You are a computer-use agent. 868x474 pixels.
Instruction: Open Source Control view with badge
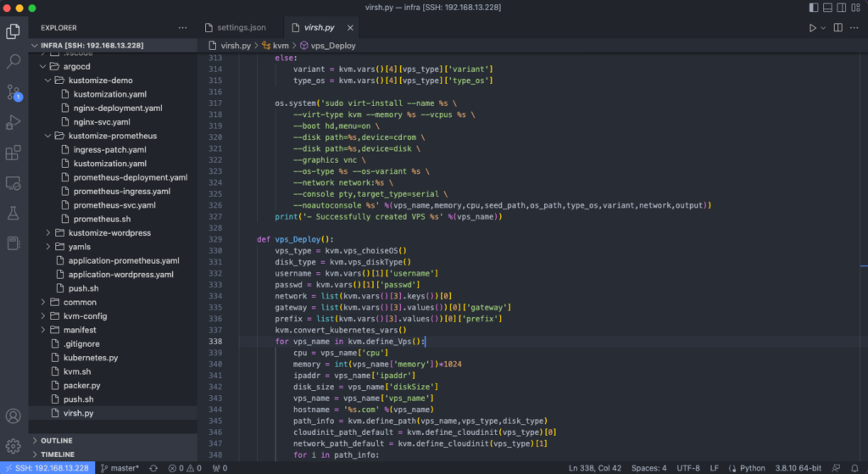14,92
